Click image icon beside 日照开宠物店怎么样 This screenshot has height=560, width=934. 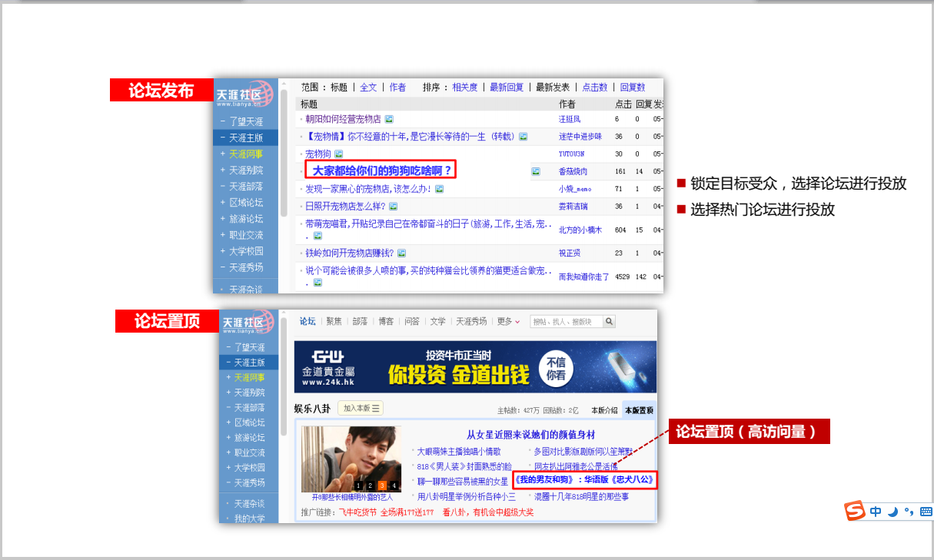[x=393, y=206]
